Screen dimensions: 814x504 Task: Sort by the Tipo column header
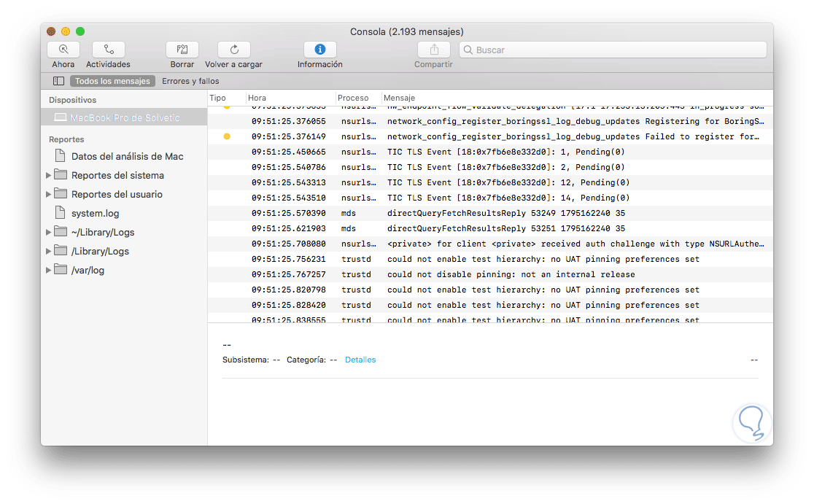[x=217, y=98]
